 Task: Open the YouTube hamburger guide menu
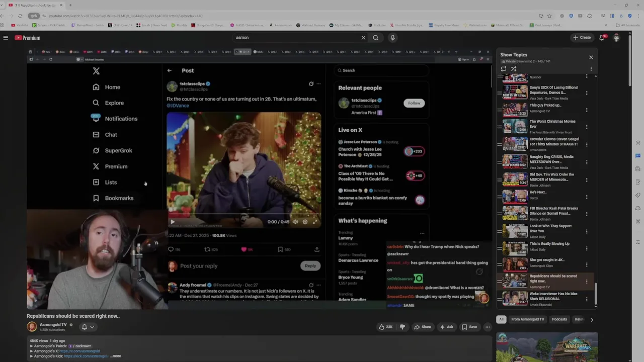coord(6,38)
